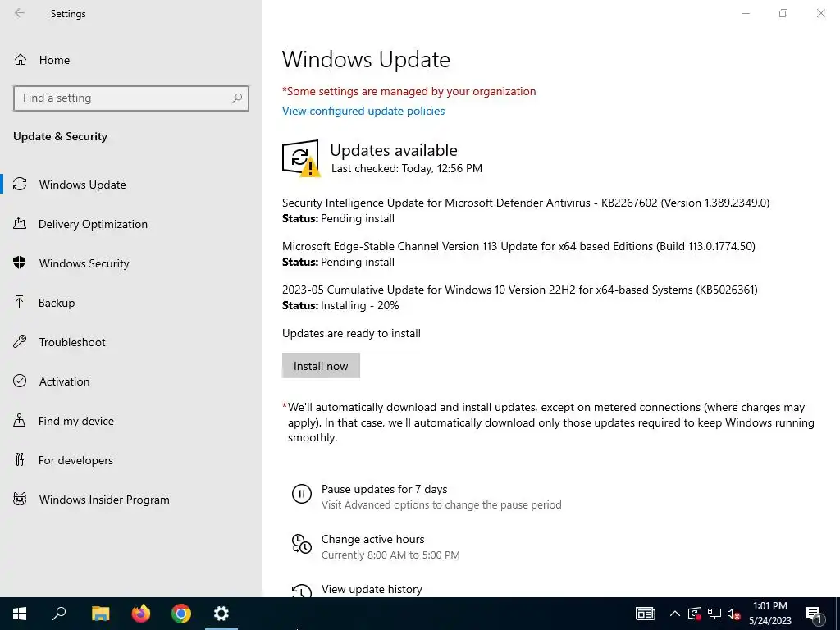Click the View update history icon
The height and width of the screenshot is (630, 840).
click(302, 591)
